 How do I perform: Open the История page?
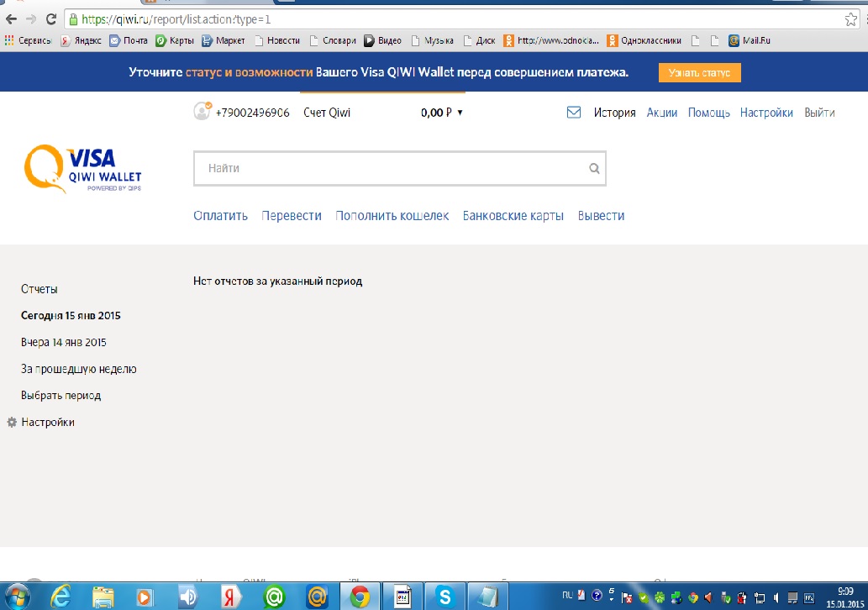(x=614, y=113)
